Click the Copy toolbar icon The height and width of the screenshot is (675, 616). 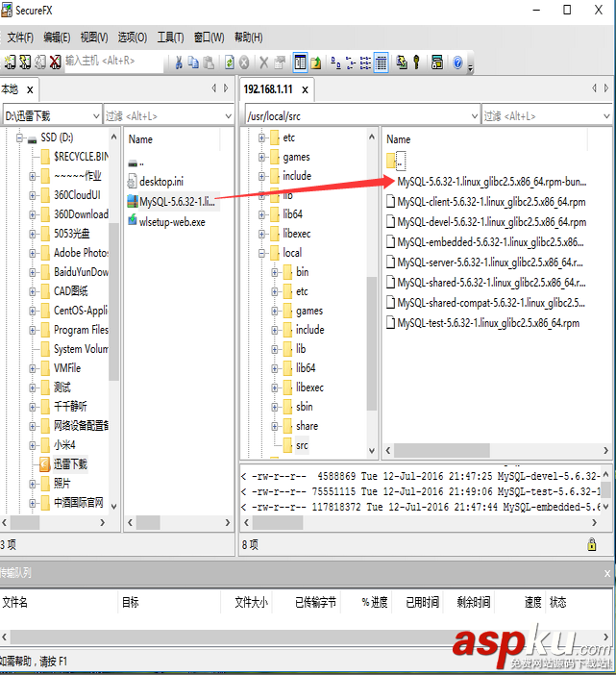point(193,62)
